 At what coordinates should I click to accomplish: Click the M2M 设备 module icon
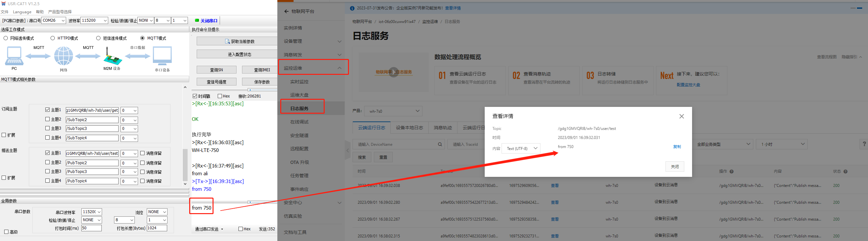[x=112, y=58]
